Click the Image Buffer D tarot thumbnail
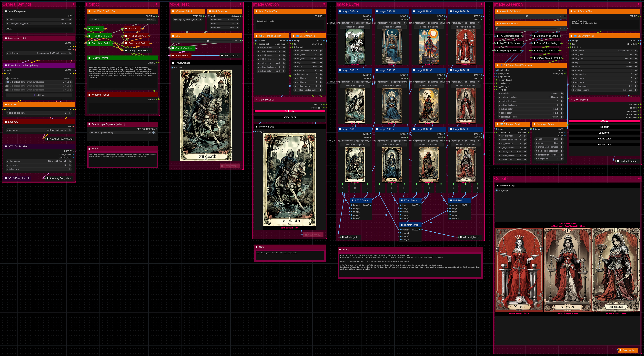644x356 pixels. (465, 47)
